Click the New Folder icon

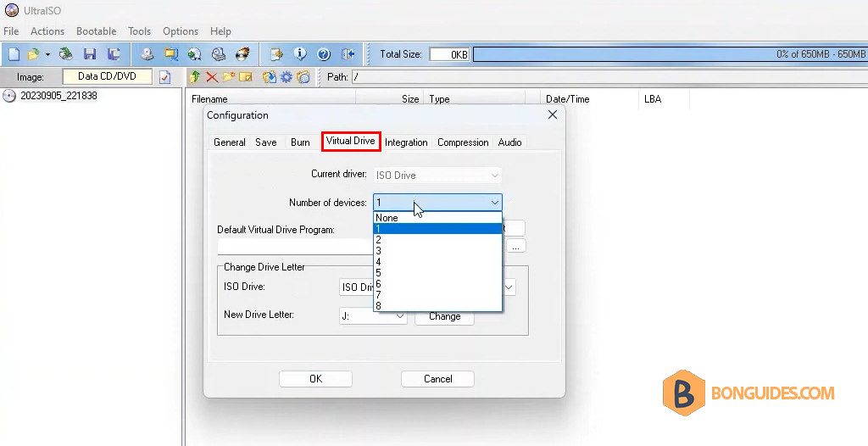click(228, 77)
